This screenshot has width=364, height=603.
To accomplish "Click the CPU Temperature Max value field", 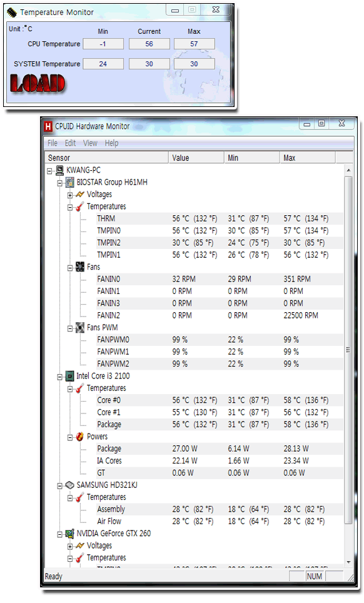I will pyautogui.click(x=194, y=44).
